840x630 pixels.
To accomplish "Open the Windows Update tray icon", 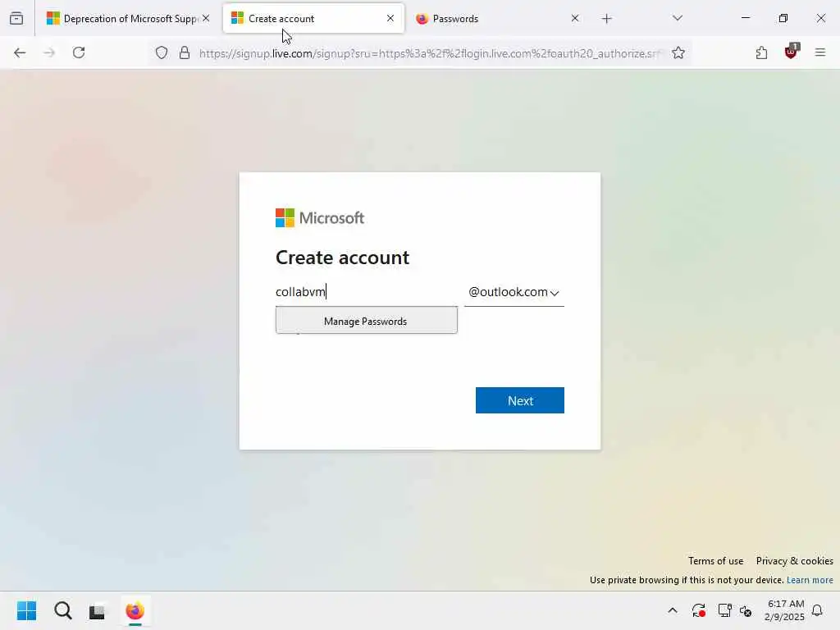I will pyautogui.click(x=699, y=610).
